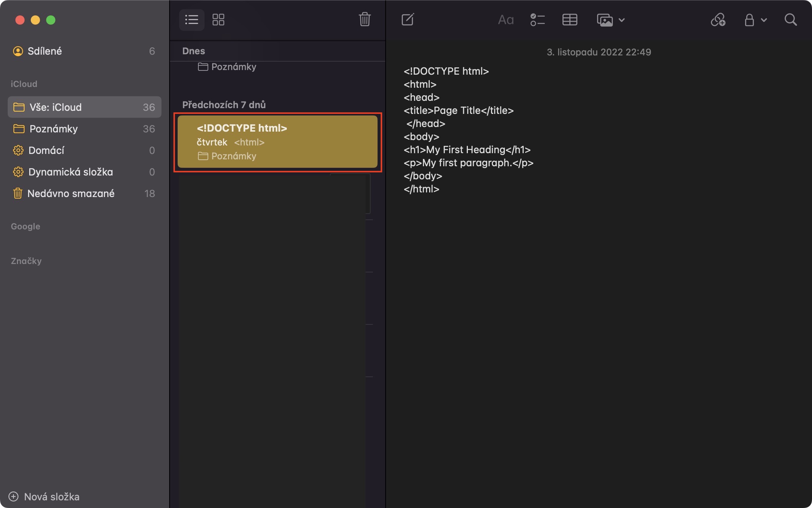Open the Poznámky folder in sidebar
Viewport: 812px width, 508px height.
tap(53, 129)
